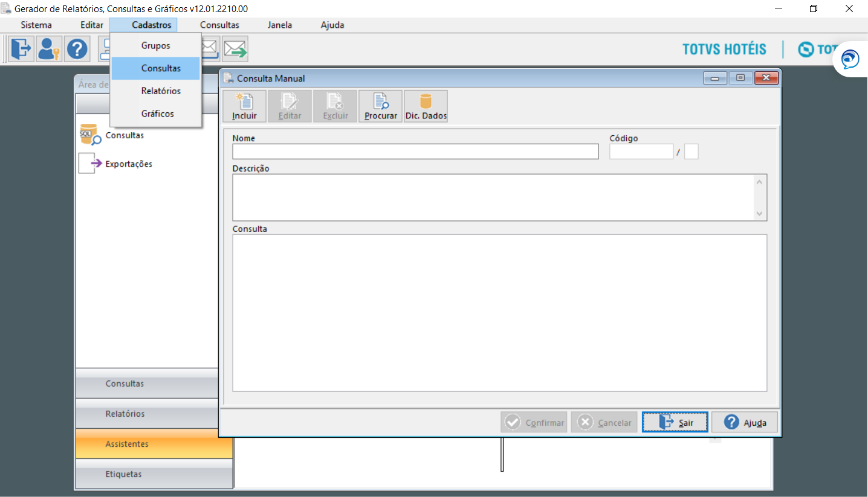Click the Consulta text area
The width and height of the screenshot is (868, 497).
tap(500, 313)
